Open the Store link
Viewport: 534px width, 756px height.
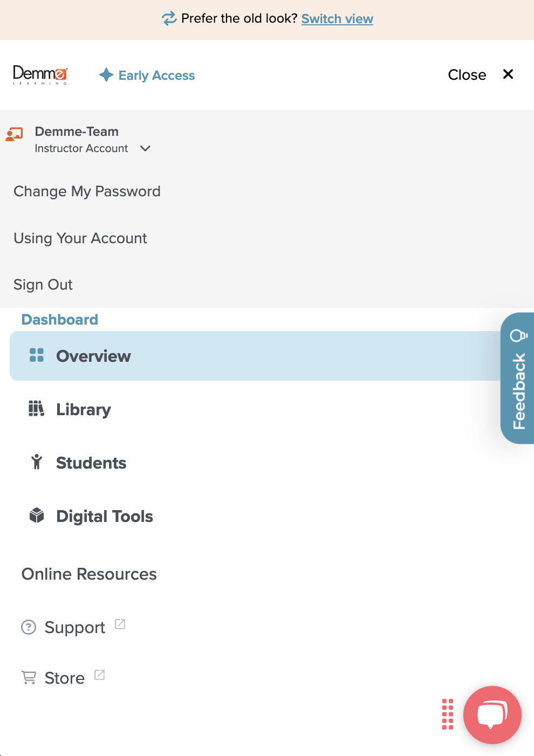pos(65,678)
